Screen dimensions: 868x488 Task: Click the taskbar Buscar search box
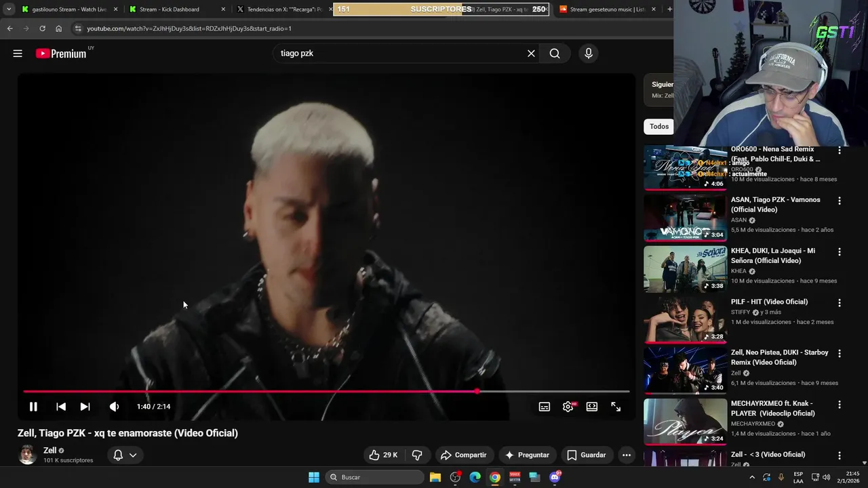click(x=374, y=477)
